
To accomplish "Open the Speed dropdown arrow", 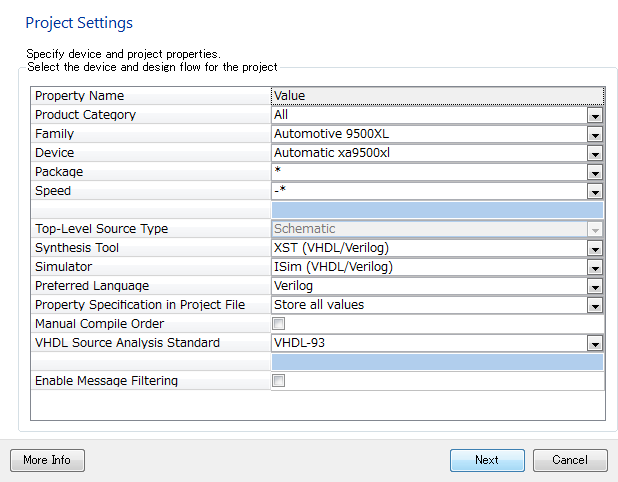I will tap(595, 191).
